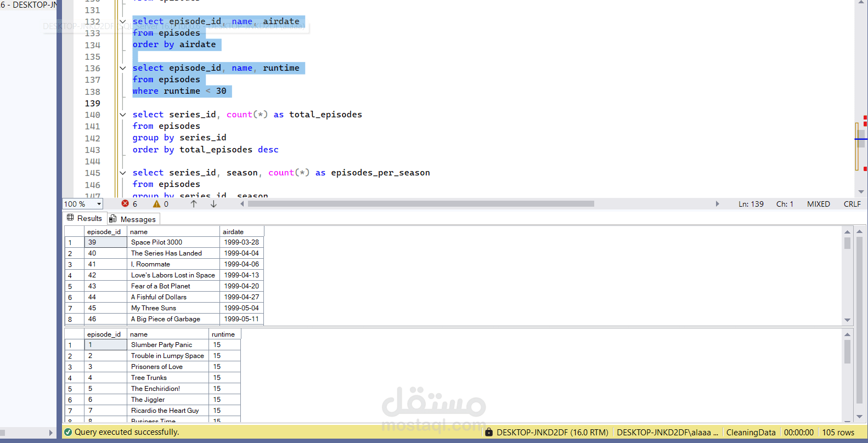The width and height of the screenshot is (868, 443).
Task: Click the runtime column header
Action: pyautogui.click(x=225, y=334)
